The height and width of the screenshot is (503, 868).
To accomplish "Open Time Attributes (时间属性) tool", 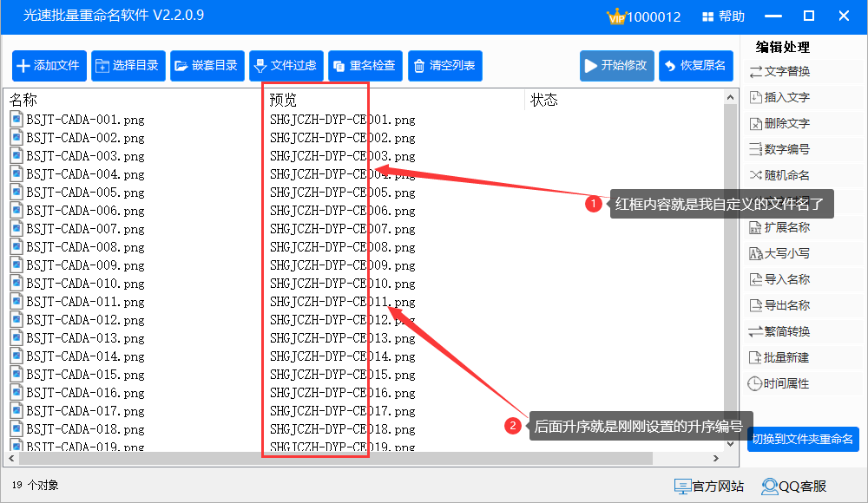I will coord(779,383).
